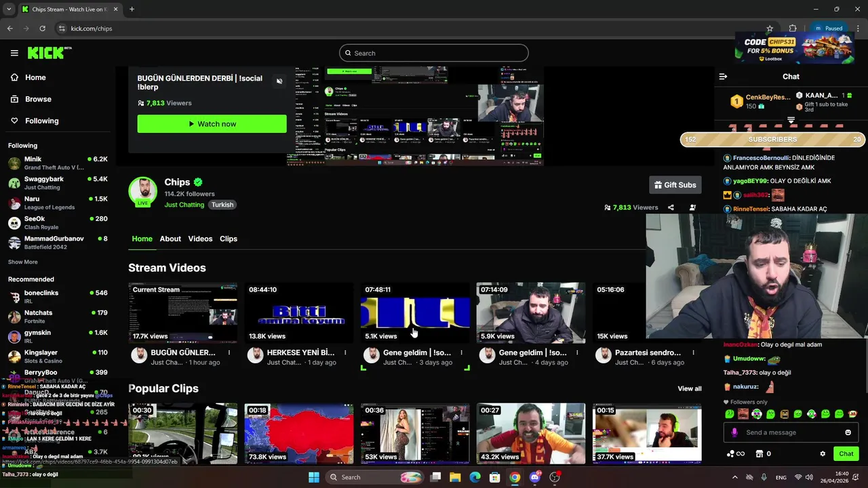This screenshot has width=868, height=488.
Task: Open File Explorer from the taskbar
Action: click(455, 477)
